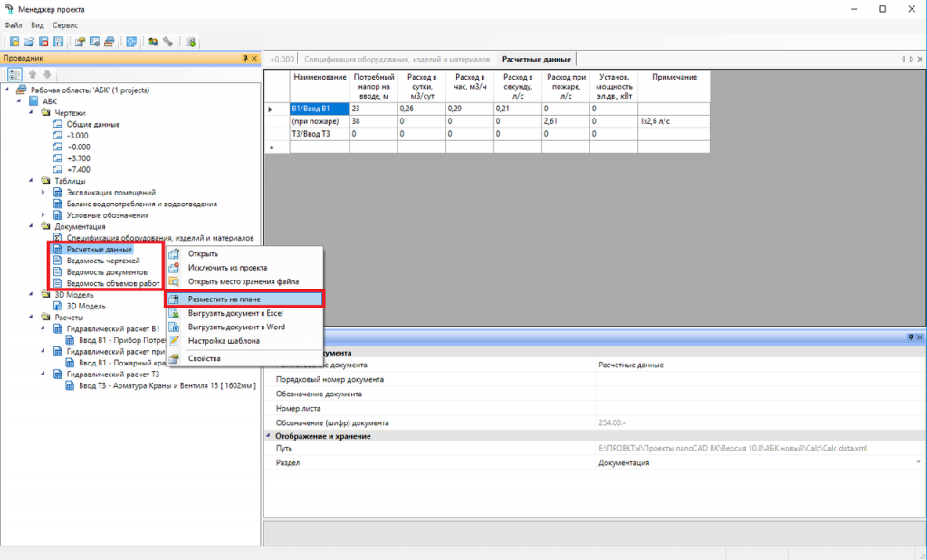Collapse the Гидравлический расчет Т3 node
This screenshot has height=560, width=927.
[43, 374]
